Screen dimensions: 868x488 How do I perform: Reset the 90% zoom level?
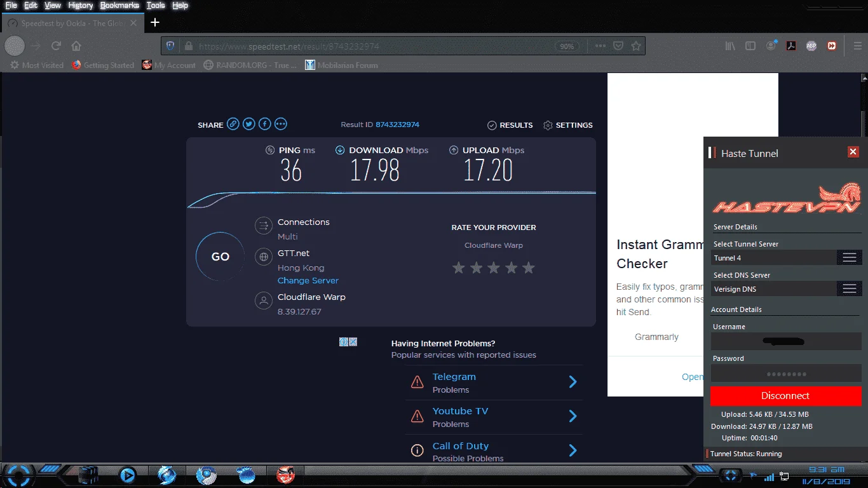click(566, 46)
